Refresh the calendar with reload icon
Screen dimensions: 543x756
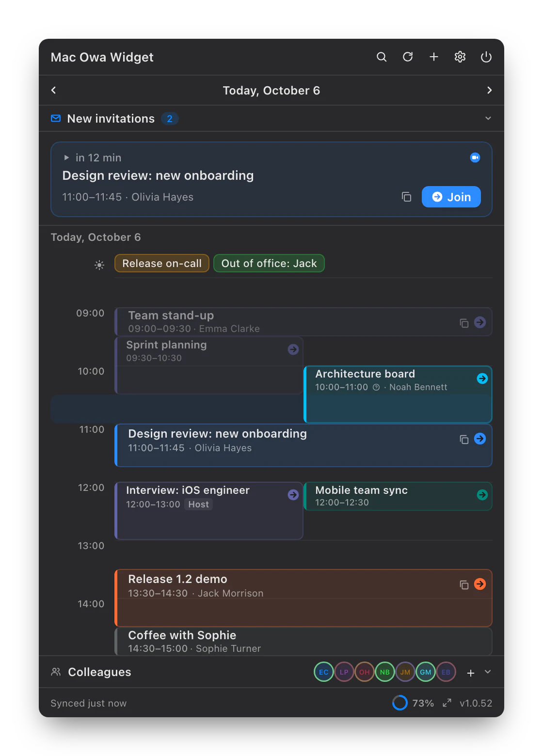pyautogui.click(x=408, y=57)
